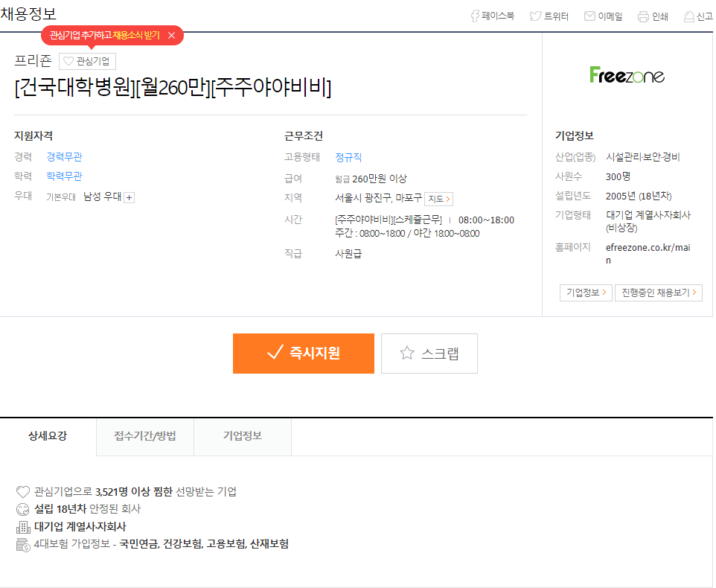Click the Freezone company logo
The height and width of the screenshot is (588, 716).
coord(627,75)
